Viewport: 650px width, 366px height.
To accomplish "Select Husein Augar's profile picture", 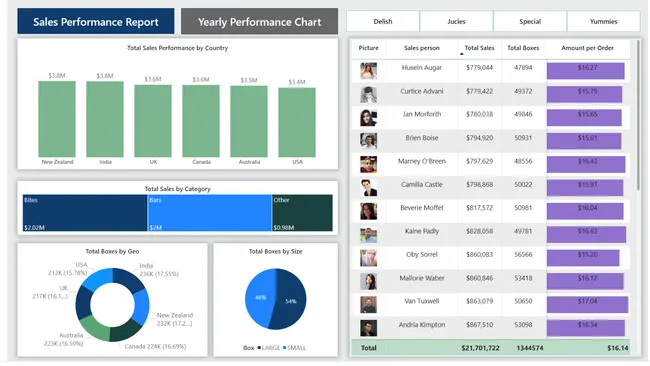I will [x=369, y=71].
